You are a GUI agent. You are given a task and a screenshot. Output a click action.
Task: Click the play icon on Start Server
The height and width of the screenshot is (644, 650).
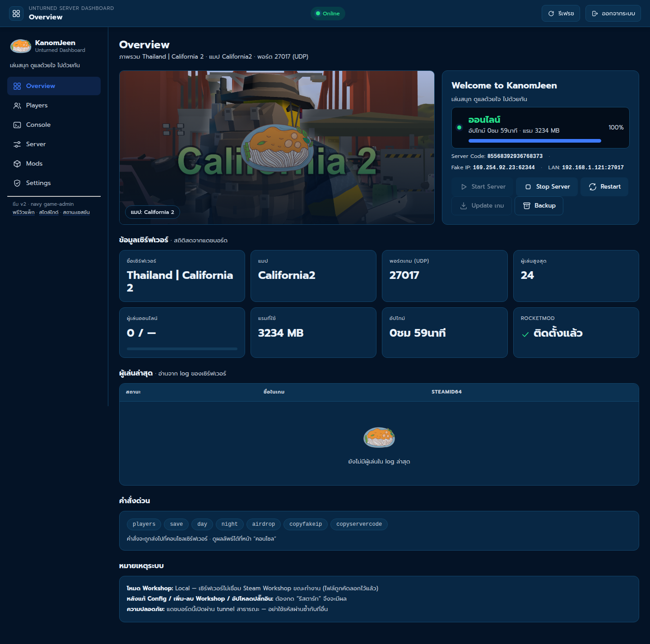point(464,187)
